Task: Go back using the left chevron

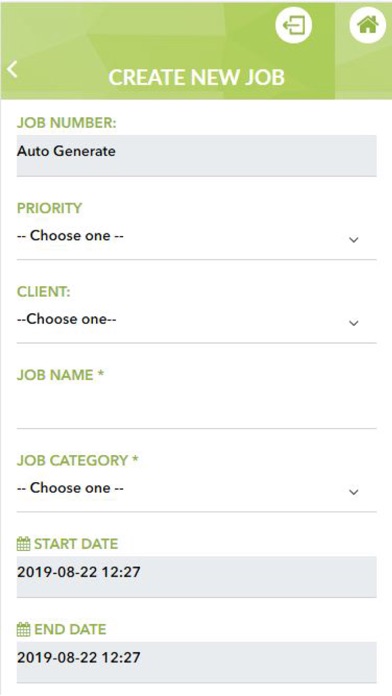Action: click(x=12, y=70)
